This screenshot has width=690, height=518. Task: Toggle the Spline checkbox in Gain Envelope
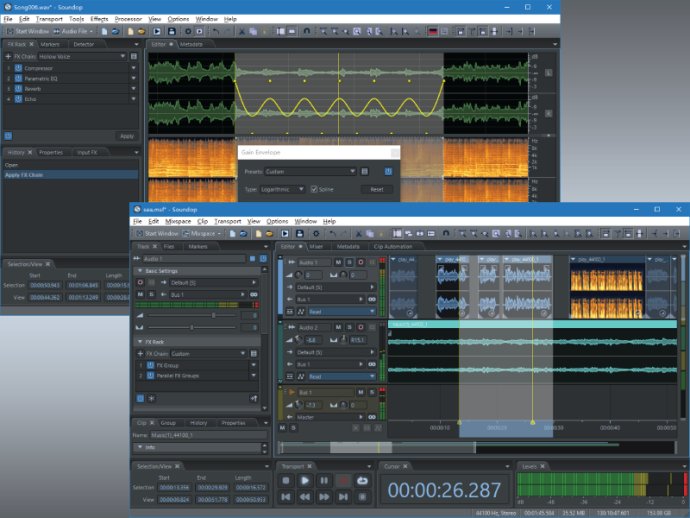314,189
